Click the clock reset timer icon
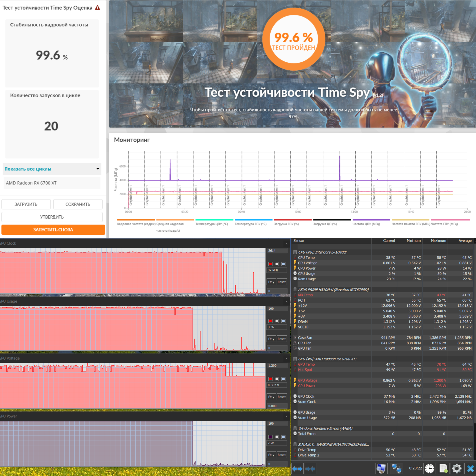This screenshot has width=476, height=476. pyautogui.click(x=429, y=468)
